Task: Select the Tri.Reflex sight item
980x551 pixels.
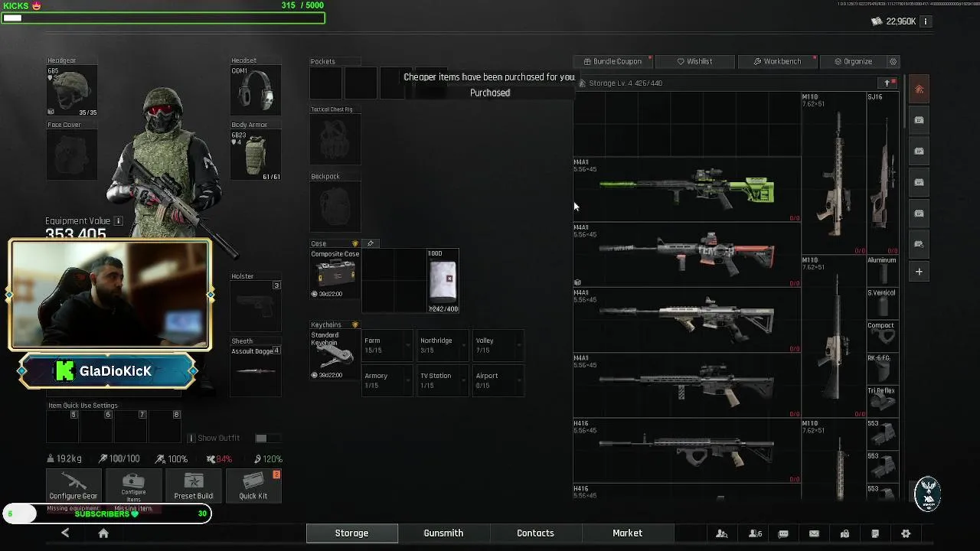Action: click(x=883, y=402)
